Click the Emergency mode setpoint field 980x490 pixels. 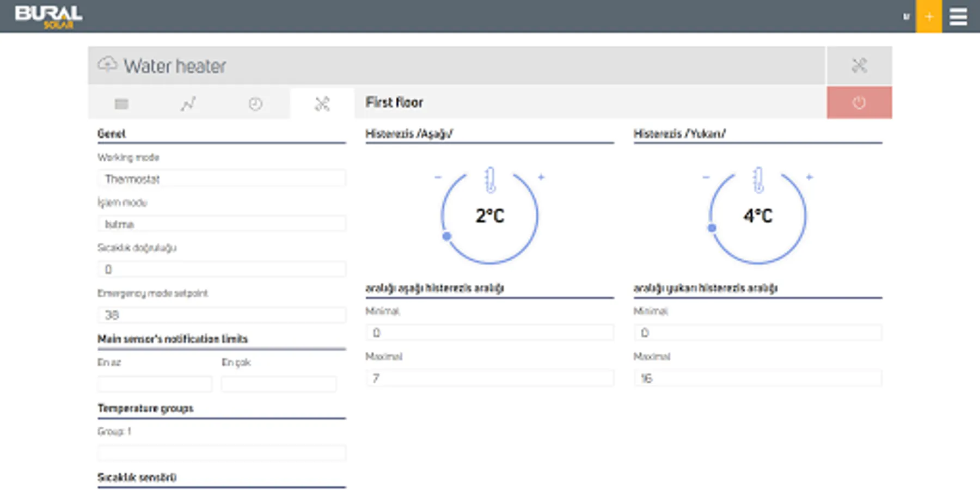coord(222,315)
